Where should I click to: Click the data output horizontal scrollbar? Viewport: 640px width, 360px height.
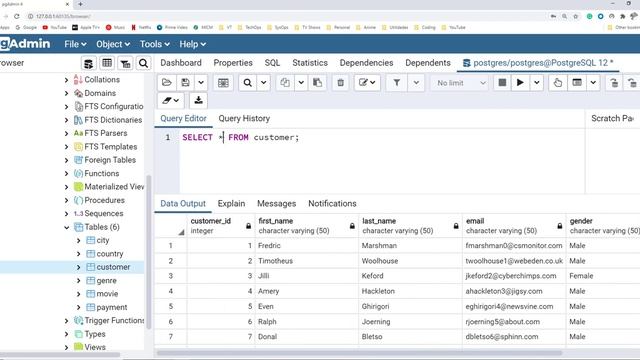pos(359,353)
